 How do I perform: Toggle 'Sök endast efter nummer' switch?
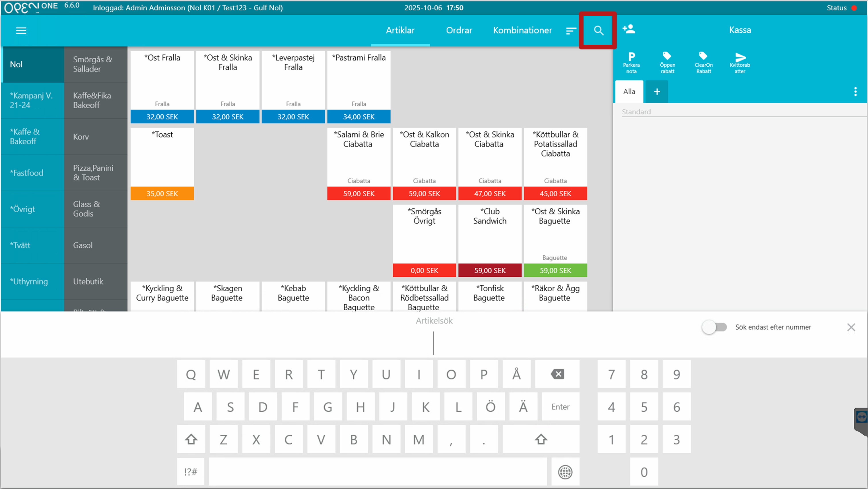pos(714,327)
